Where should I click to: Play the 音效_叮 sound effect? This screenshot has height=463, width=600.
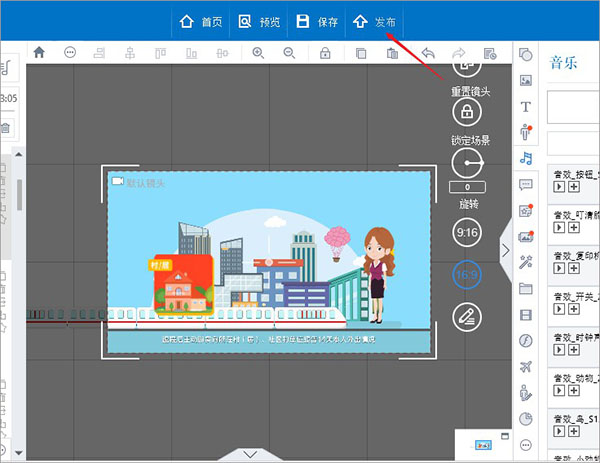(559, 228)
